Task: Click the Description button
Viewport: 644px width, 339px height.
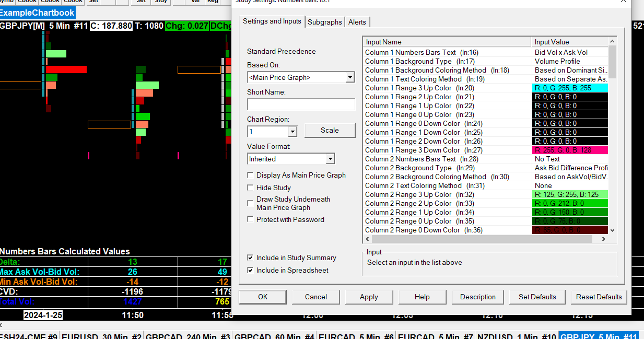Action: (x=478, y=297)
